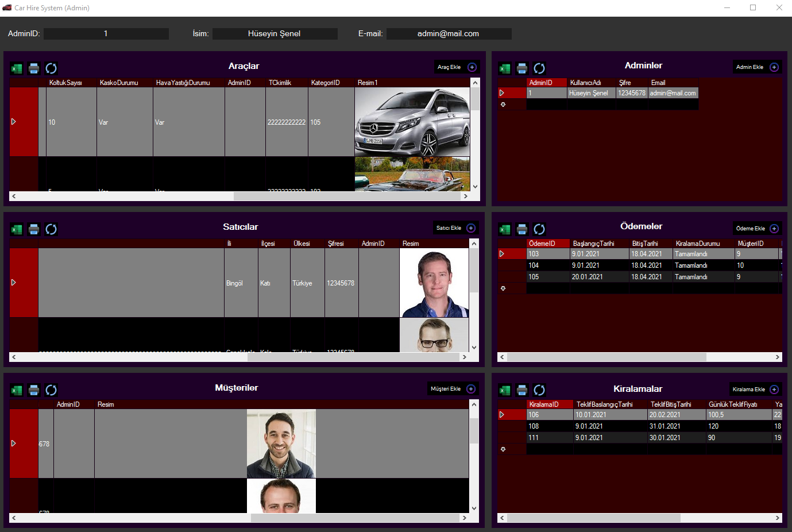Print the Adminler table
The height and width of the screenshot is (532, 792).
(522, 68)
